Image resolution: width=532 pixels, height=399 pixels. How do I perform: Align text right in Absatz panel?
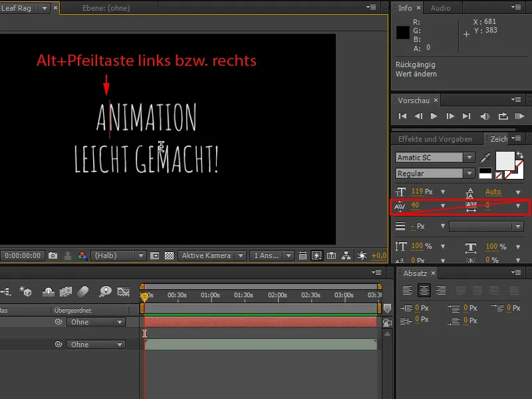point(441,290)
